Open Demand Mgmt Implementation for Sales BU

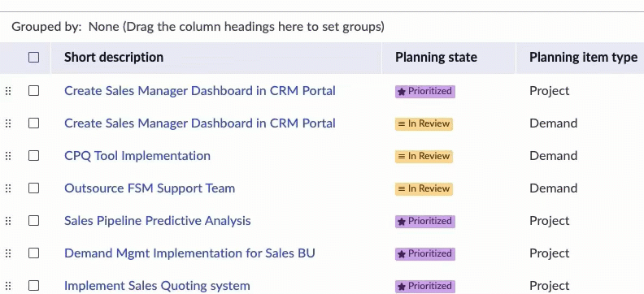pos(189,253)
